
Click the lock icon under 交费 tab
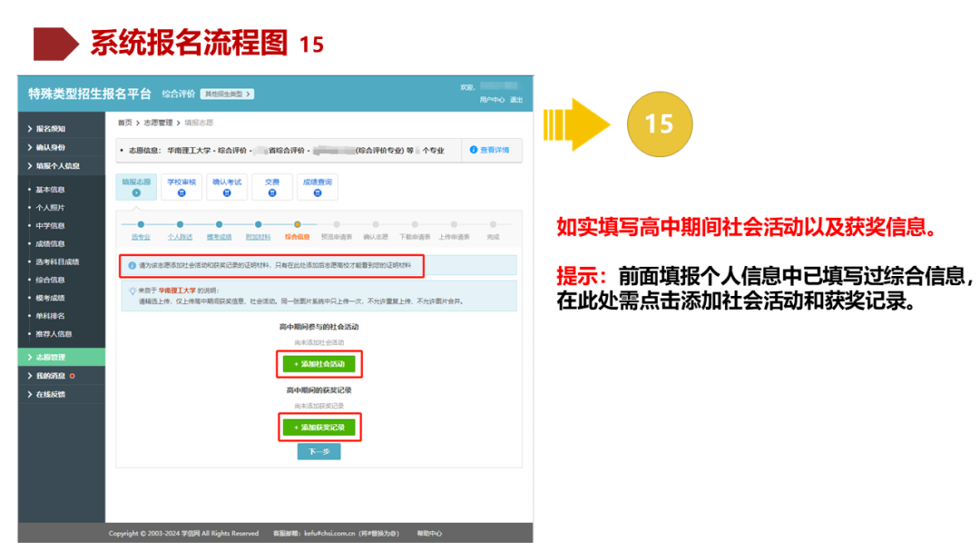point(271,192)
